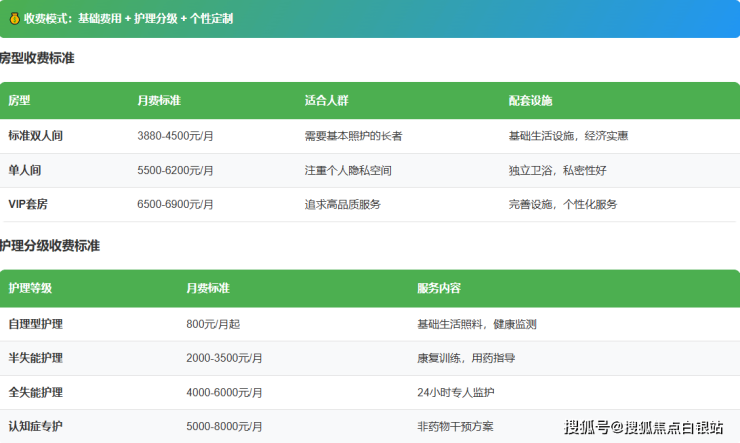Click the 搜狐号@搜狐焦点白银站 watermark
The height and width of the screenshot is (443, 740).
point(643,428)
